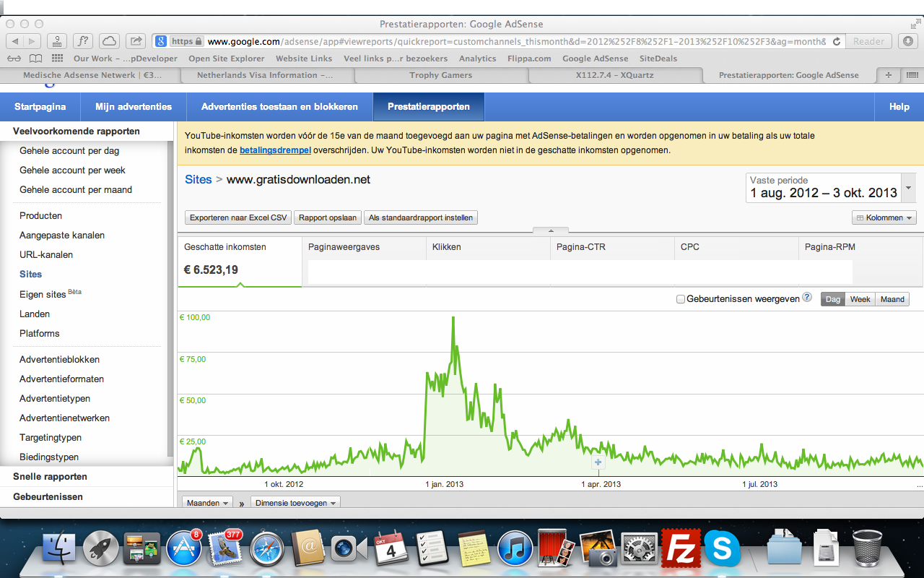Open the Kolommen dropdown
924x578 pixels.
(884, 217)
